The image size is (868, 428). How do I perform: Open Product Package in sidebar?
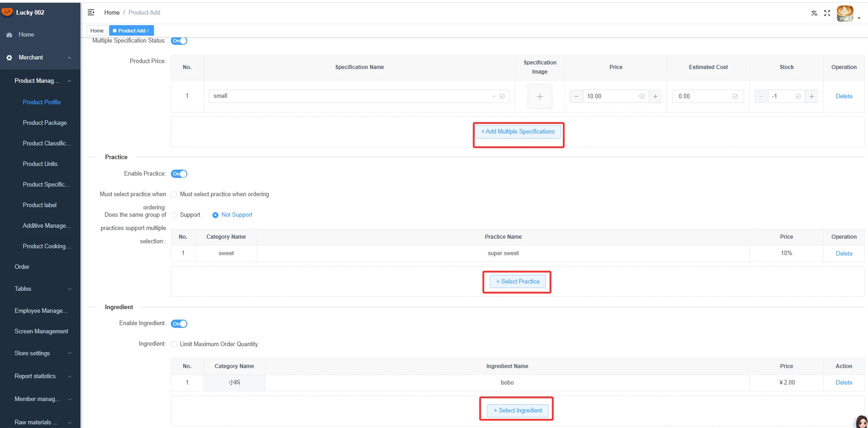click(45, 123)
